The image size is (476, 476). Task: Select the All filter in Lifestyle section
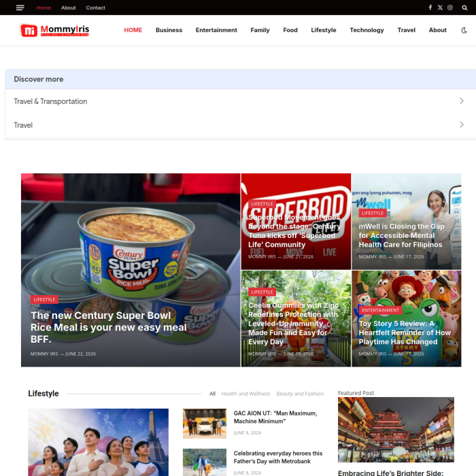point(212,394)
